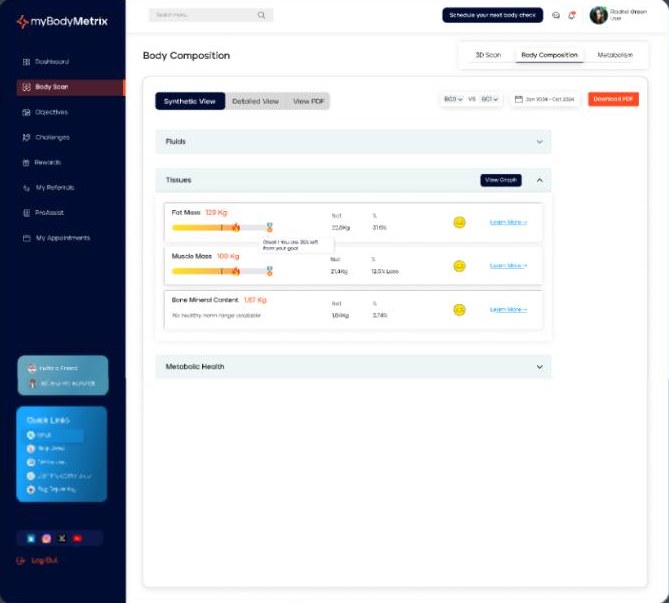
Task: Collapse the Tissues section chevron
Action: pos(539,180)
